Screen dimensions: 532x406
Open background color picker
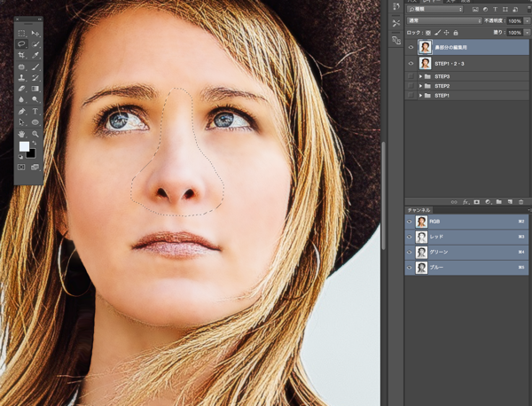32,154
